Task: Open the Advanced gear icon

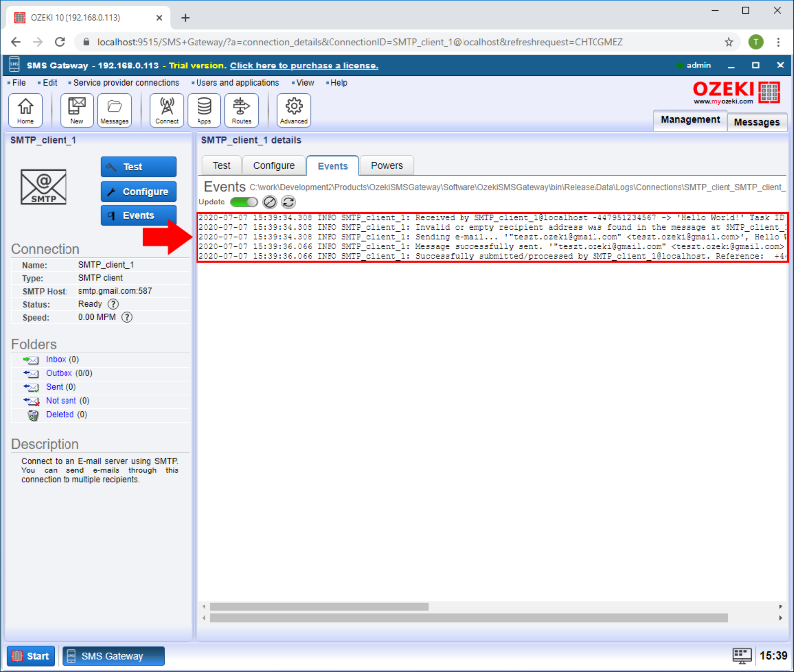Action: 294,110
